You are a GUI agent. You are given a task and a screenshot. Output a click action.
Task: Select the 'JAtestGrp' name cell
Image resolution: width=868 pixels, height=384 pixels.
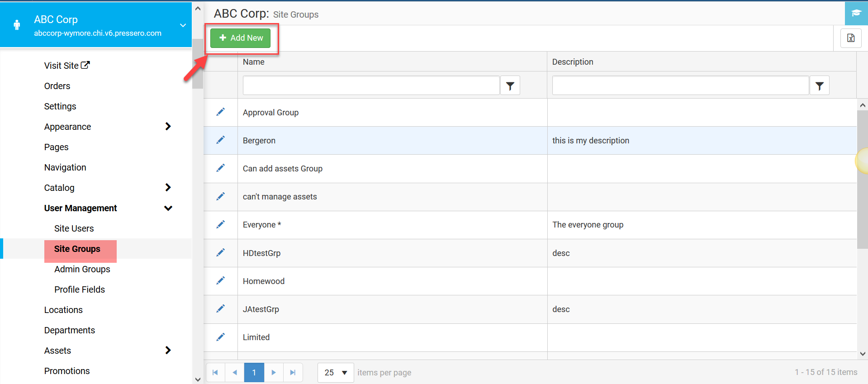click(392, 309)
